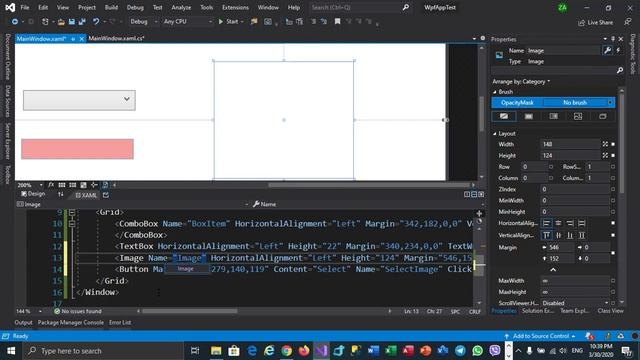Toggle the fx effects icon in designer
Viewport: 640px width, 360px height.
(x=51, y=185)
